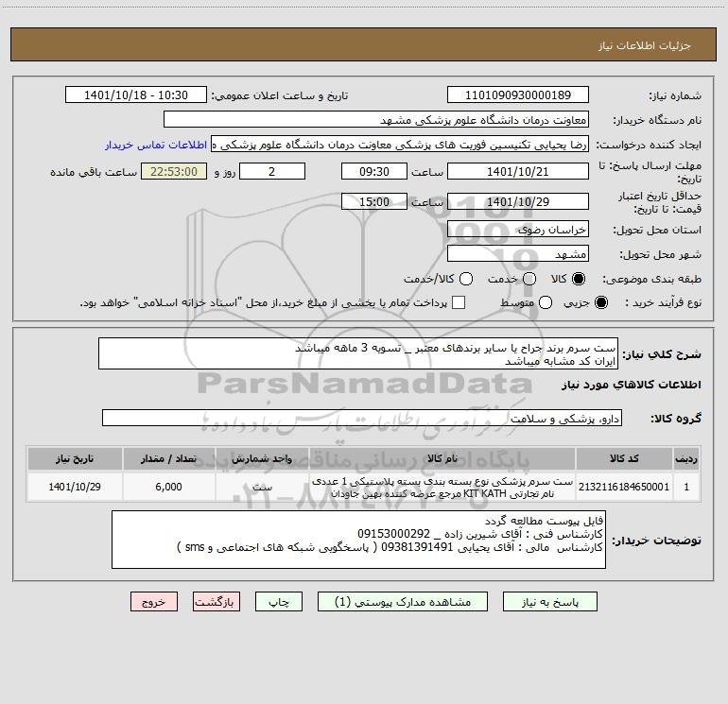Click product code 213211618465​0001 cell

624,487
